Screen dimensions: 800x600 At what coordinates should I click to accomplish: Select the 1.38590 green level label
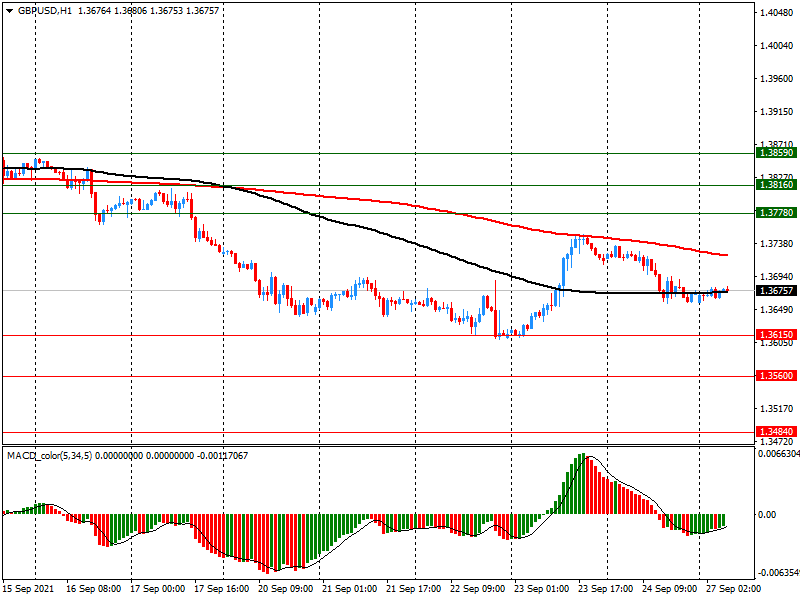776,153
